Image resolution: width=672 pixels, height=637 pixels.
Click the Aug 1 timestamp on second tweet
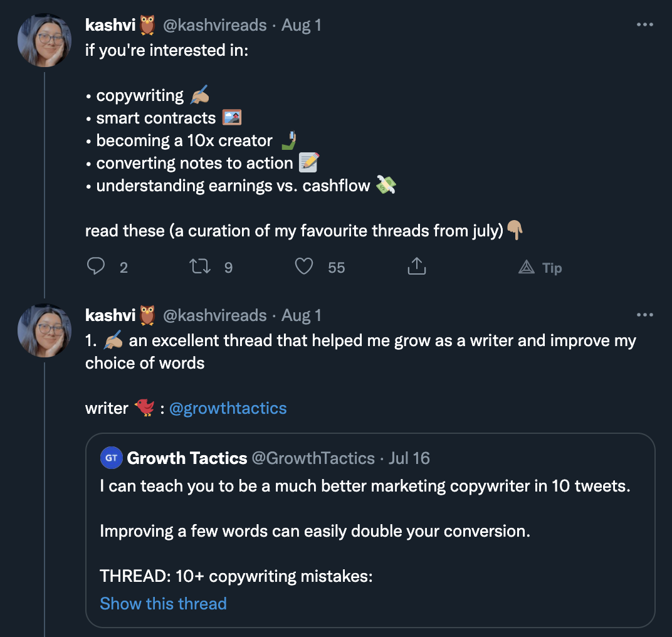(302, 316)
